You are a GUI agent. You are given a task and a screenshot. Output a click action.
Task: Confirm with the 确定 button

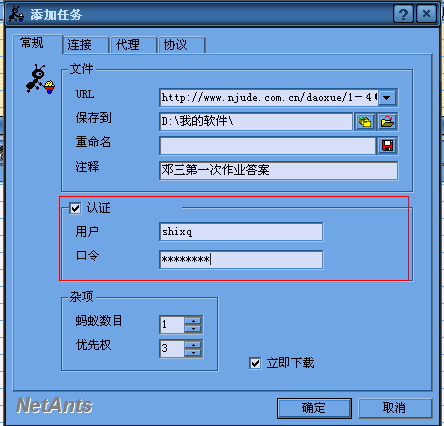pos(314,408)
